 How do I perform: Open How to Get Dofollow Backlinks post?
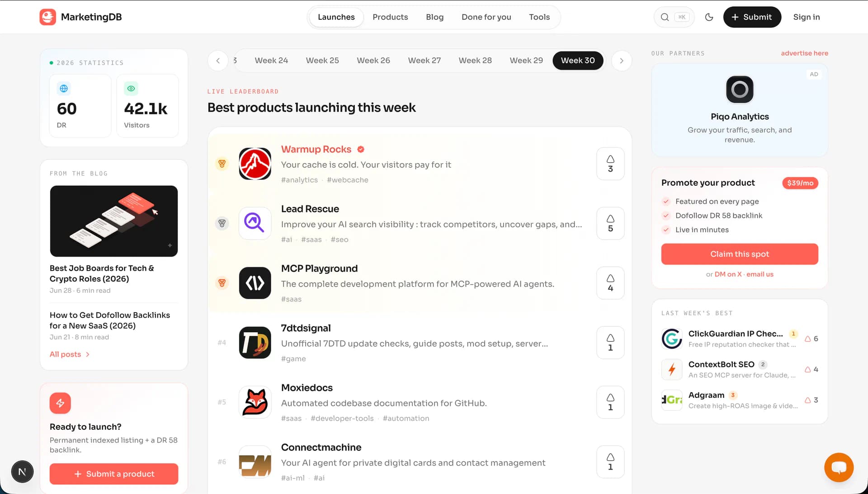(x=110, y=320)
